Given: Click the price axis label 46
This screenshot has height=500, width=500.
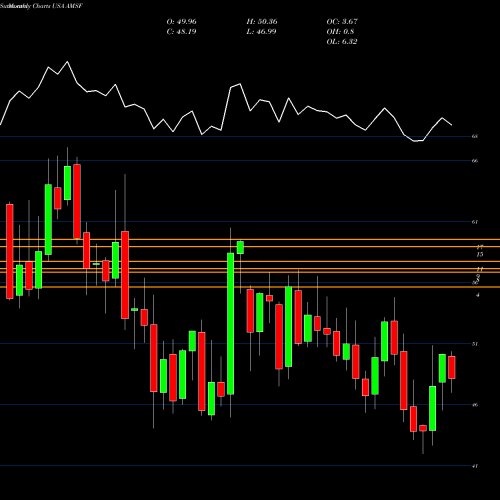Looking at the screenshot, I should pyautogui.click(x=475, y=405).
